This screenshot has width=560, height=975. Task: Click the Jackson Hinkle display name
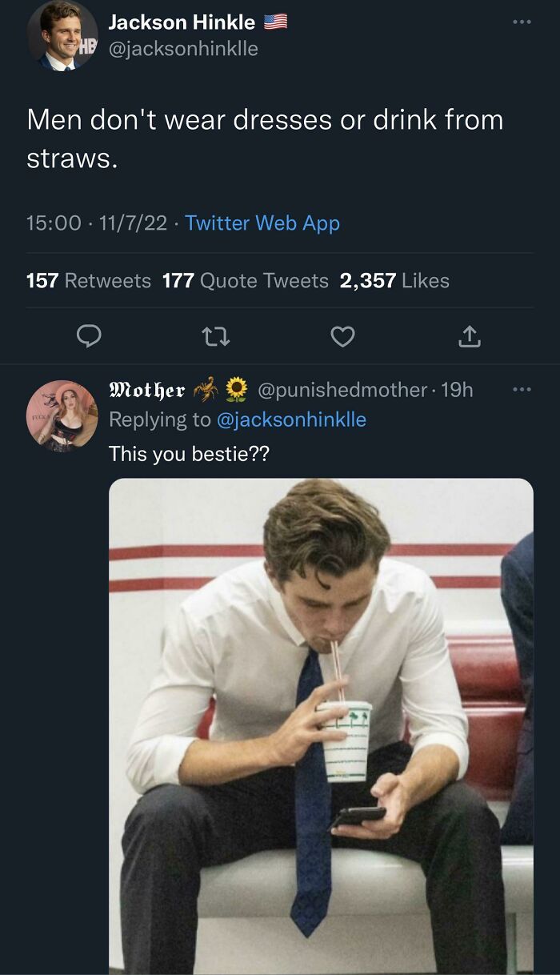coord(185,22)
